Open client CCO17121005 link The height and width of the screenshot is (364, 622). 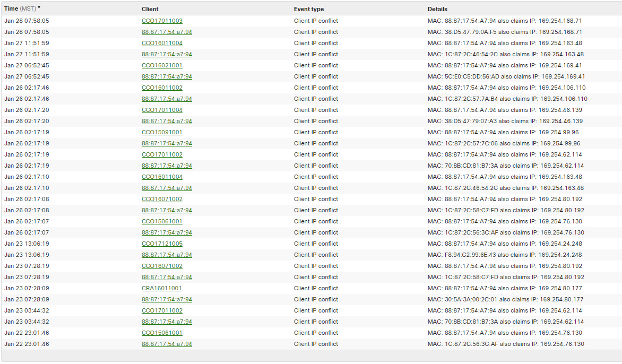pyautogui.click(x=162, y=244)
